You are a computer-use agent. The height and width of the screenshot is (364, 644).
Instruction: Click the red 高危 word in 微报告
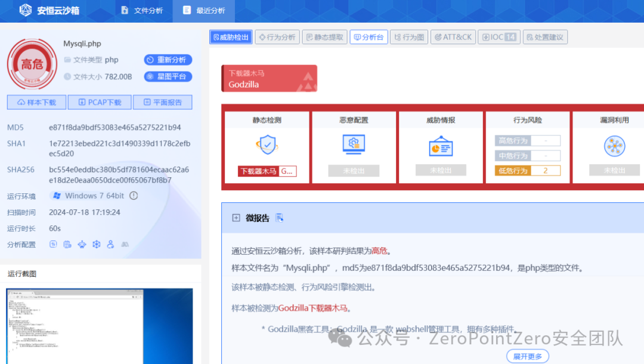(379, 251)
